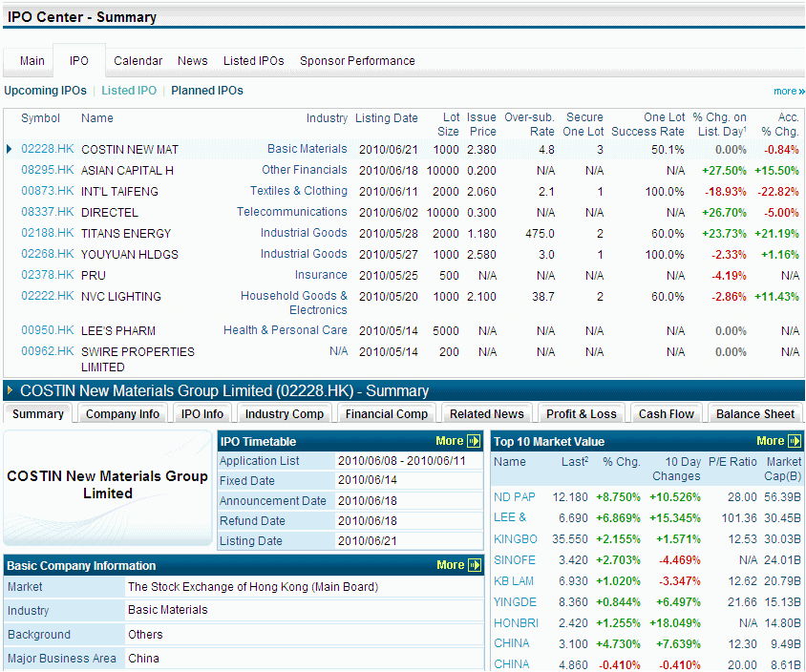The width and height of the screenshot is (806, 672).
Task: Click LEE & in Top 10 Market Value
Action: pos(509,518)
